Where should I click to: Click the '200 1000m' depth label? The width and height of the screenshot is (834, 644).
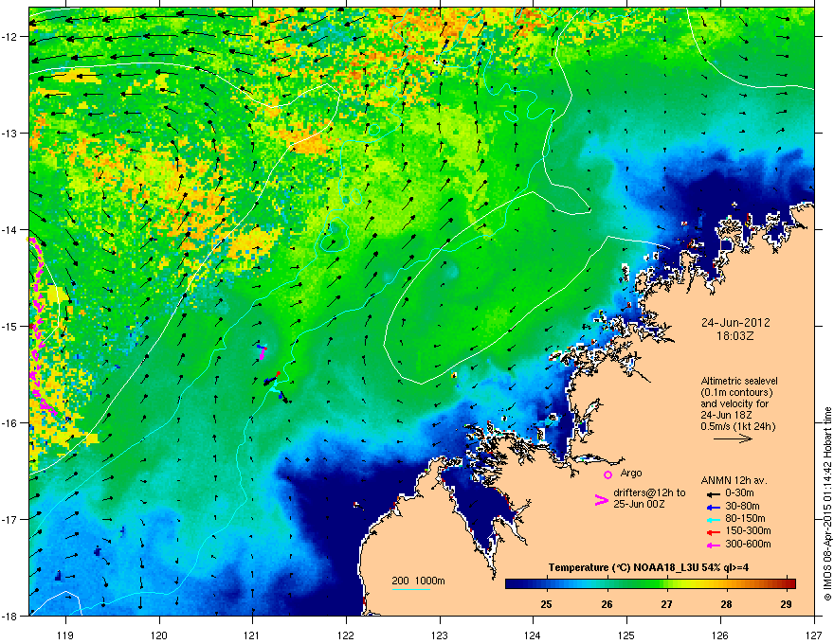pos(418,581)
